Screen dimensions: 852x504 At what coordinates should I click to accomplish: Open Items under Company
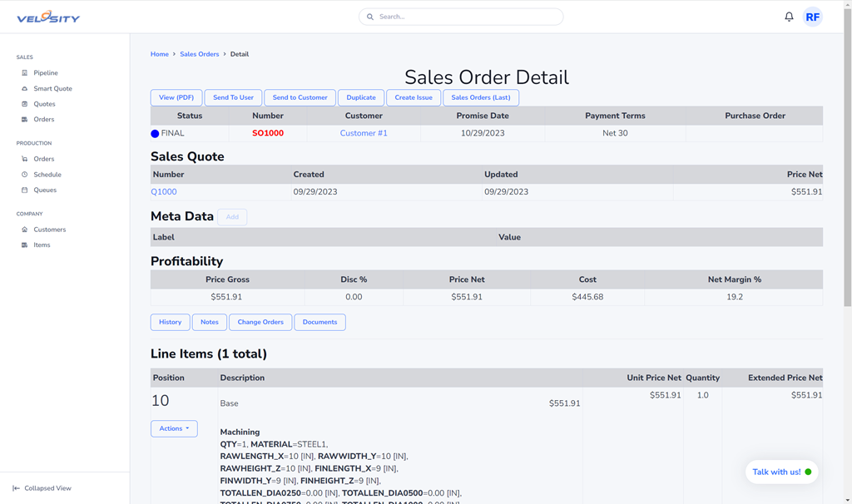[42, 245]
